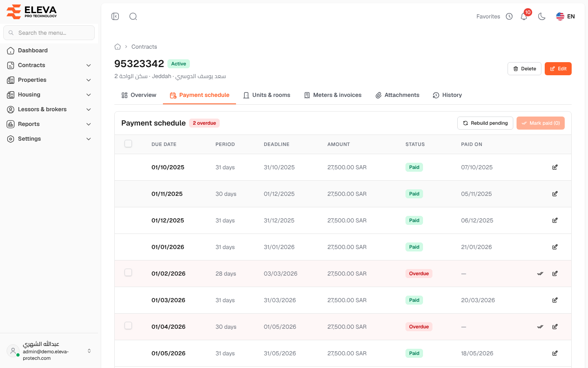Switch to the Meters & invoices tab
588x368 pixels.
[333, 95]
